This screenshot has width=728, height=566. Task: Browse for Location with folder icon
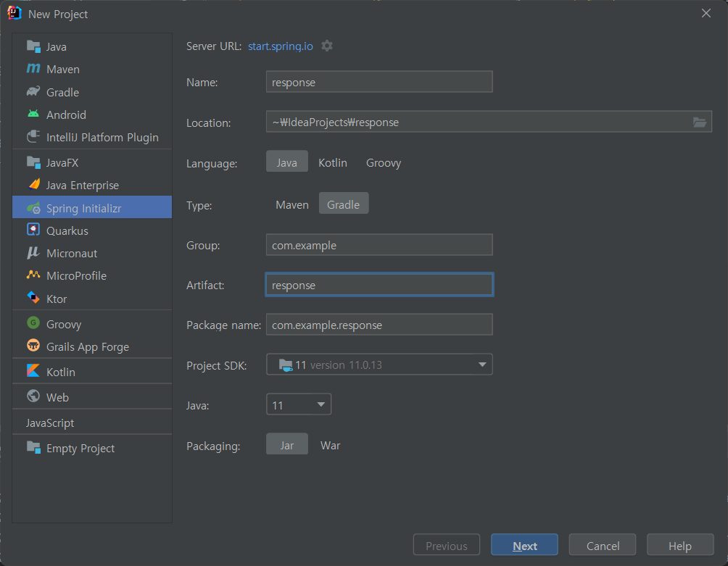tap(700, 122)
